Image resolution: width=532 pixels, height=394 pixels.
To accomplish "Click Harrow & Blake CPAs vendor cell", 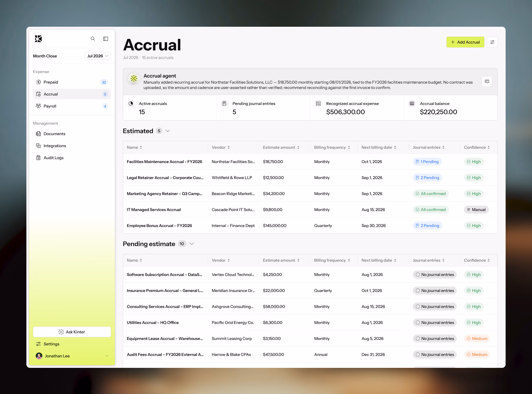I will point(231,354).
